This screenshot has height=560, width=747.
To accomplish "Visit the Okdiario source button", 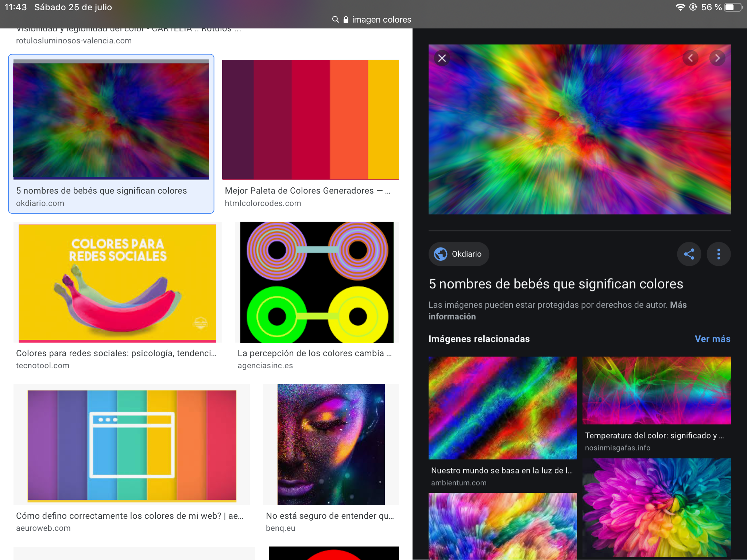I will [x=466, y=254].
